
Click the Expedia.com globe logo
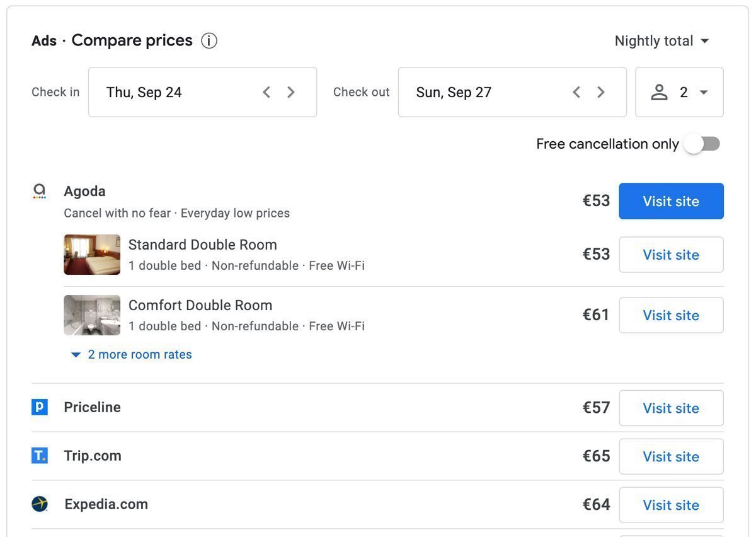tap(40, 504)
